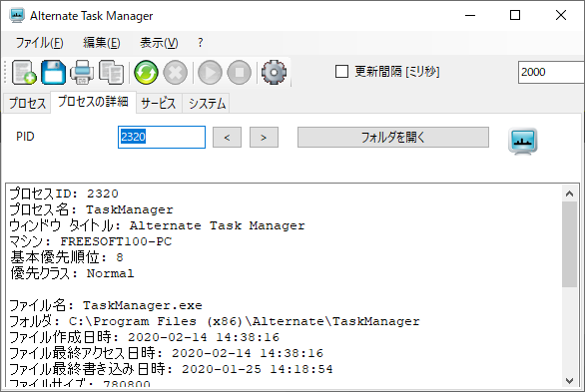Viewport: 585px width, 392px height.
Task: Maximize the Alternate Task Manager window
Action: click(515, 15)
